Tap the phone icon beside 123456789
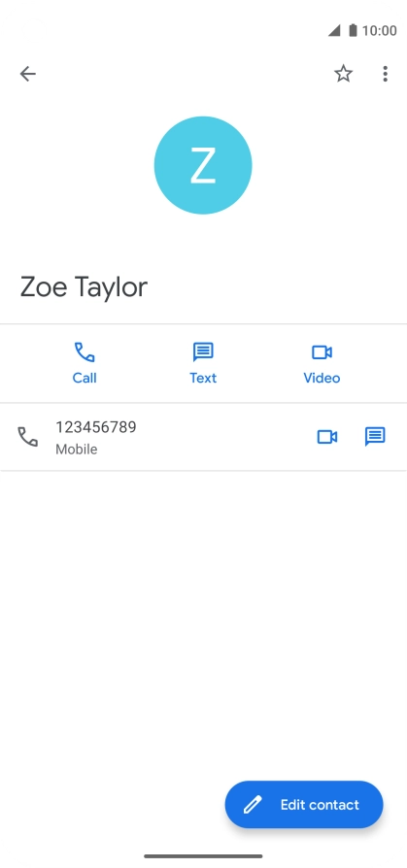 click(28, 437)
